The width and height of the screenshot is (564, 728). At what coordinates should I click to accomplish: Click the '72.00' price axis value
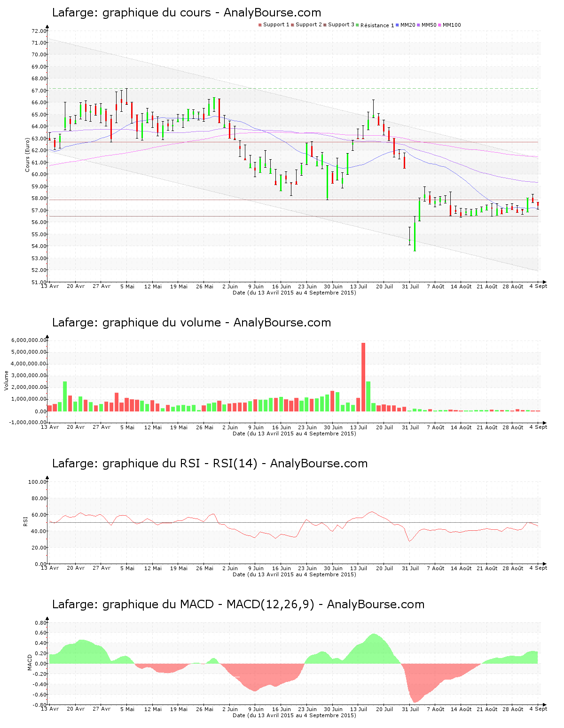point(39,31)
